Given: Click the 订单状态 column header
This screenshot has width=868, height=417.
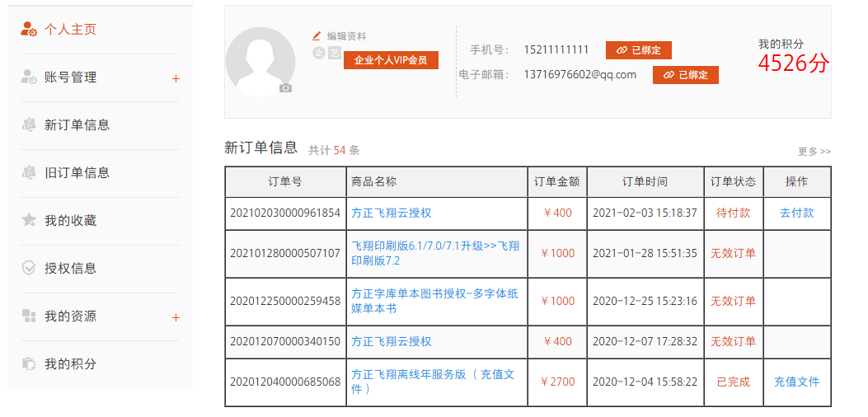Looking at the screenshot, I should (734, 181).
